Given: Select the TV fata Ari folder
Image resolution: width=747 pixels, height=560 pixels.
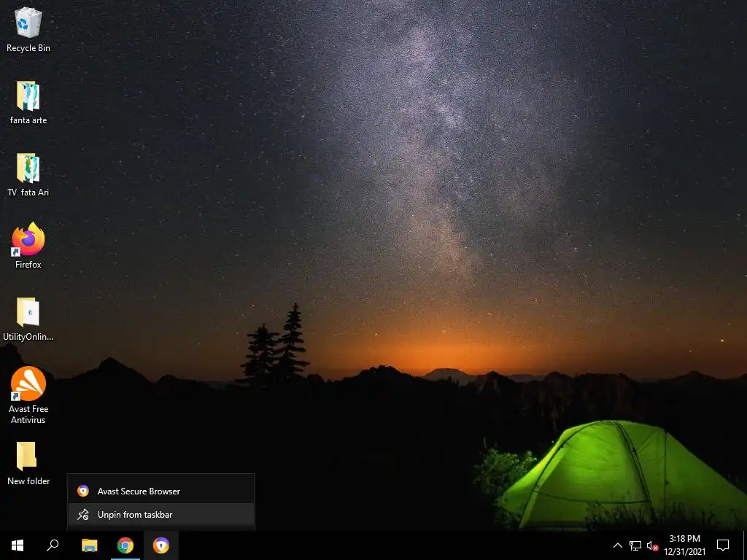Looking at the screenshot, I should [28, 174].
